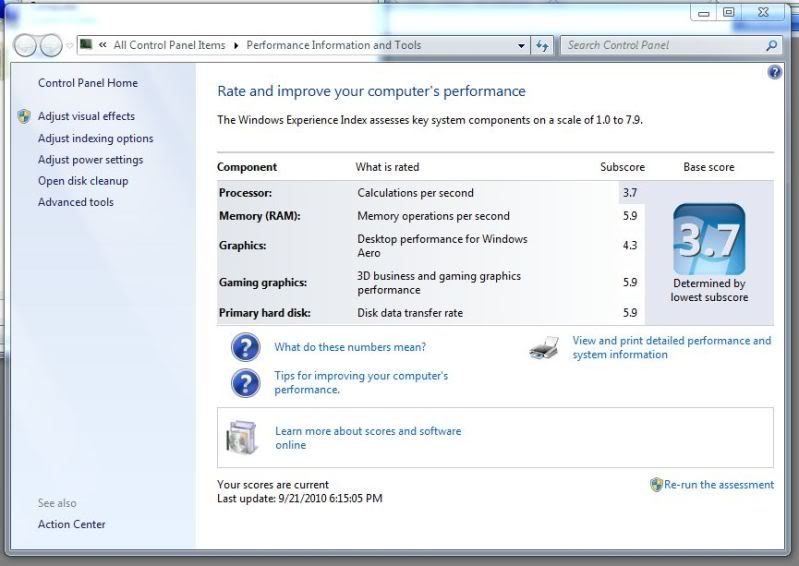Open Tips for improving your computer's performance
The height and width of the screenshot is (566, 799).
[x=361, y=383]
